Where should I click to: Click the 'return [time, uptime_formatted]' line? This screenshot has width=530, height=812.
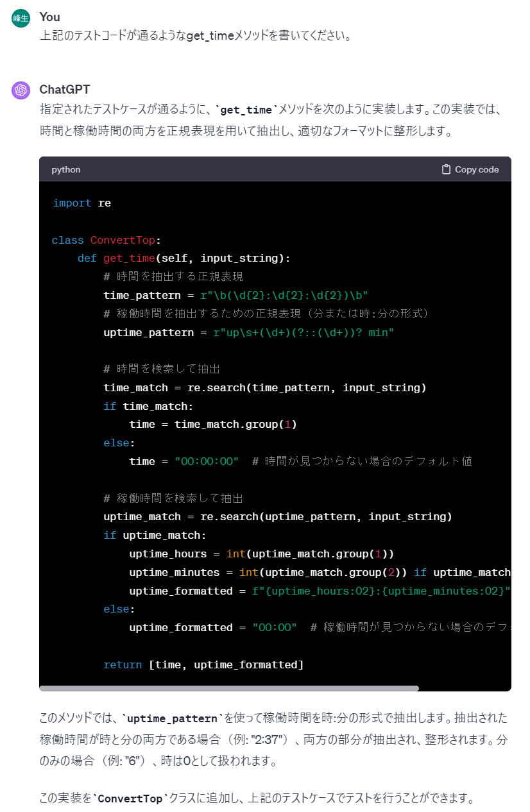(x=203, y=664)
